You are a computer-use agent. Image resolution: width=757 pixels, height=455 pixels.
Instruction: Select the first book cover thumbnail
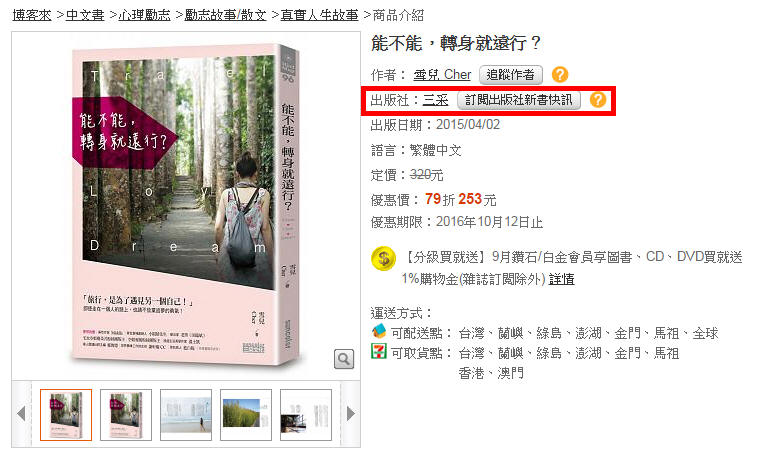point(66,415)
